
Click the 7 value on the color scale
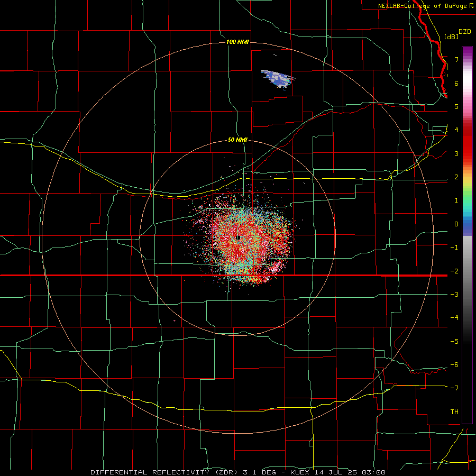click(x=456, y=59)
